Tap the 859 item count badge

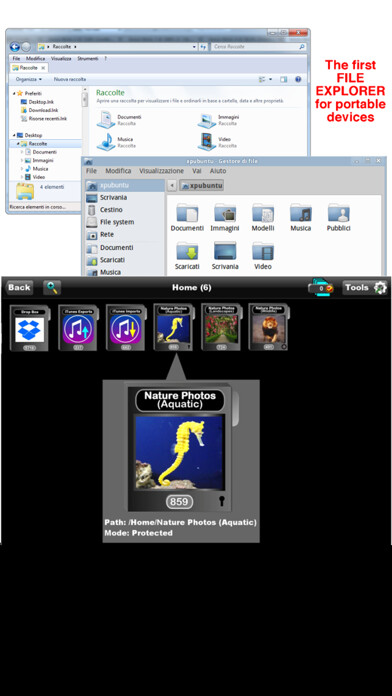179,502
